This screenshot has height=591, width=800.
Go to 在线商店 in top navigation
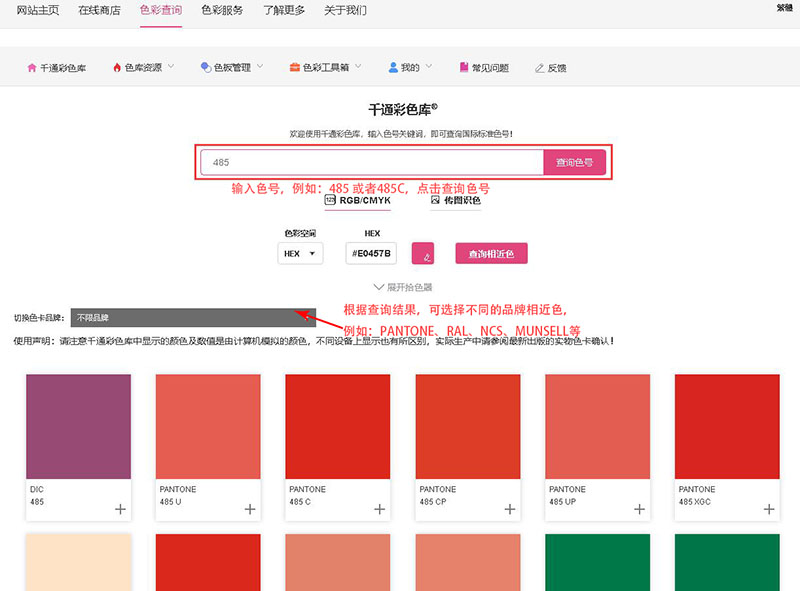99,11
